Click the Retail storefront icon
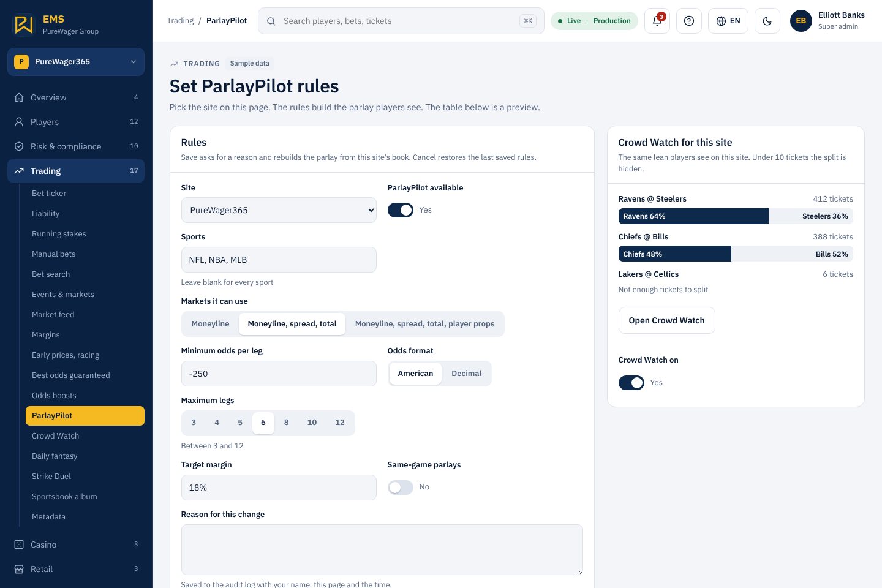The height and width of the screenshot is (588, 882). pyautogui.click(x=19, y=569)
